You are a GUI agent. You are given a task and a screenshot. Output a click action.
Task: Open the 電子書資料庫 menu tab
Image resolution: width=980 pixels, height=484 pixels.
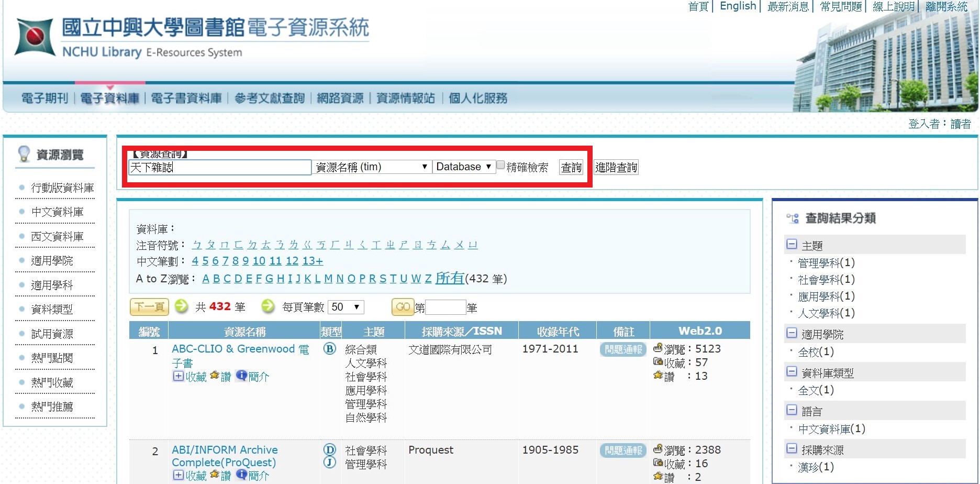tap(186, 98)
